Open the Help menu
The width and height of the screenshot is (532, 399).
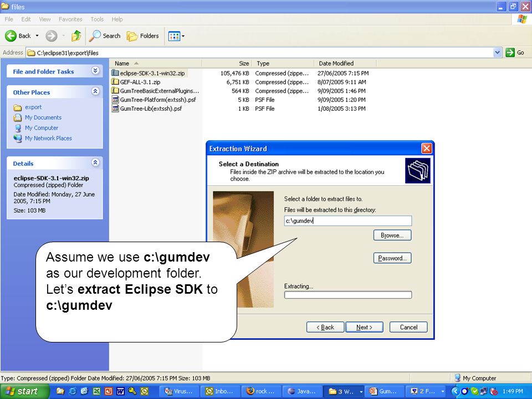tap(117, 19)
